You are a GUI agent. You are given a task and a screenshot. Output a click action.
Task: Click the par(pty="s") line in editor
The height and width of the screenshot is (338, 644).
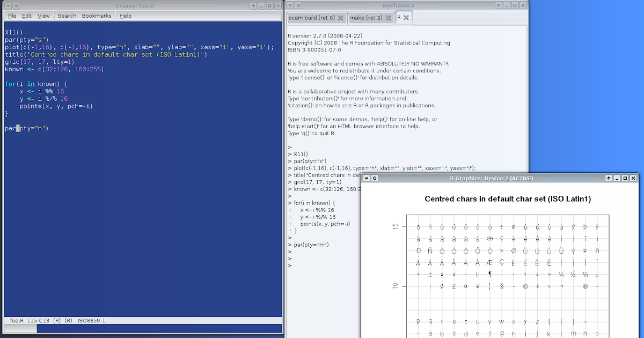[x=27, y=40]
